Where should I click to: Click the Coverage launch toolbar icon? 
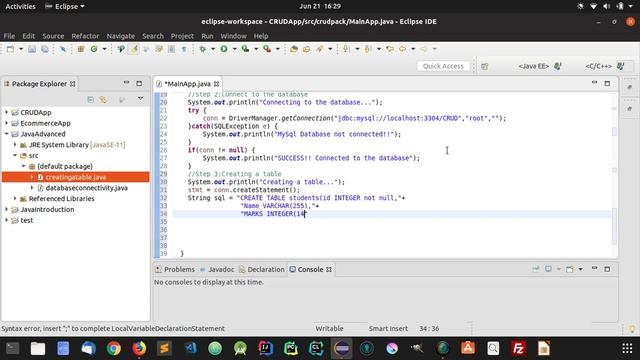coord(245,49)
